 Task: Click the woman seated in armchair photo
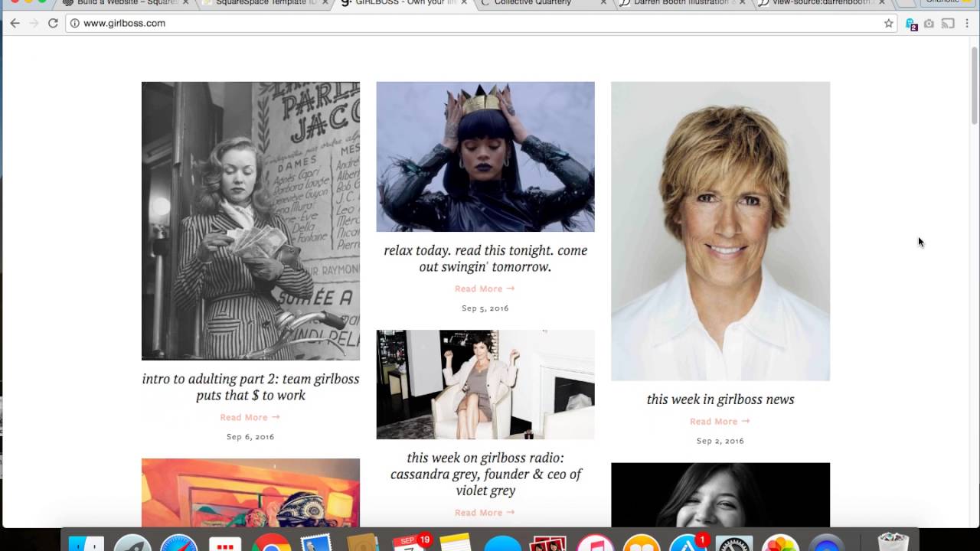click(x=485, y=384)
